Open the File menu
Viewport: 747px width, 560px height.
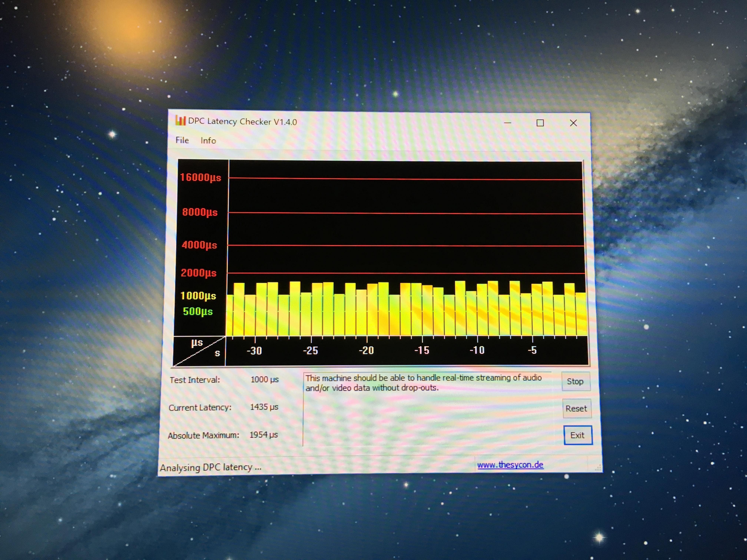coord(182,140)
